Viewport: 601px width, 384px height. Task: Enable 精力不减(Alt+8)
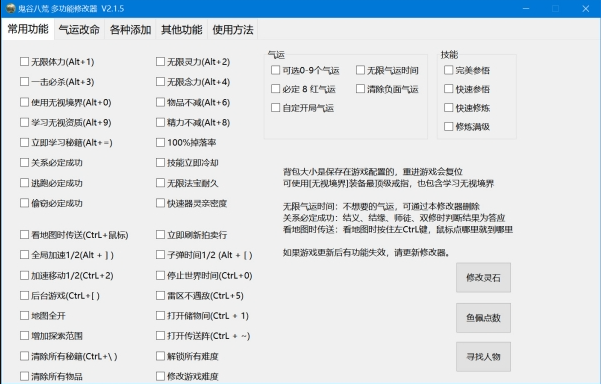tap(161, 122)
